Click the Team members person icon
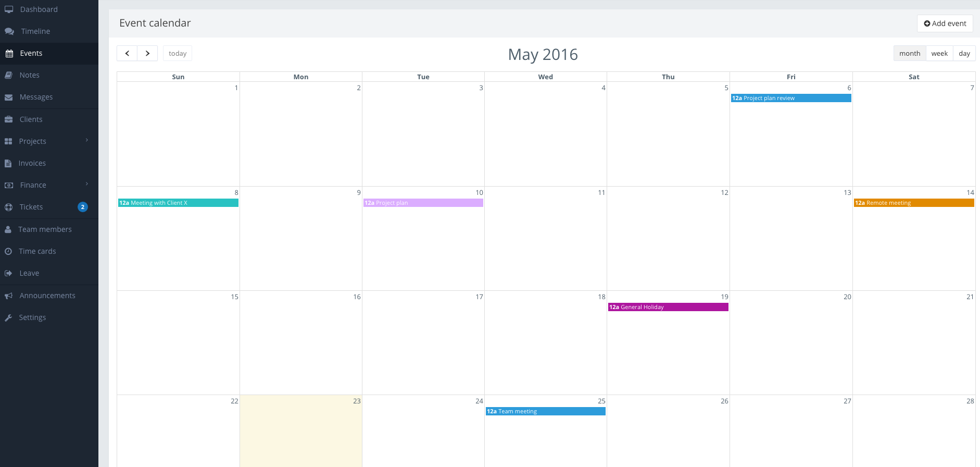This screenshot has height=467, width=980. (x=8, y=229)
